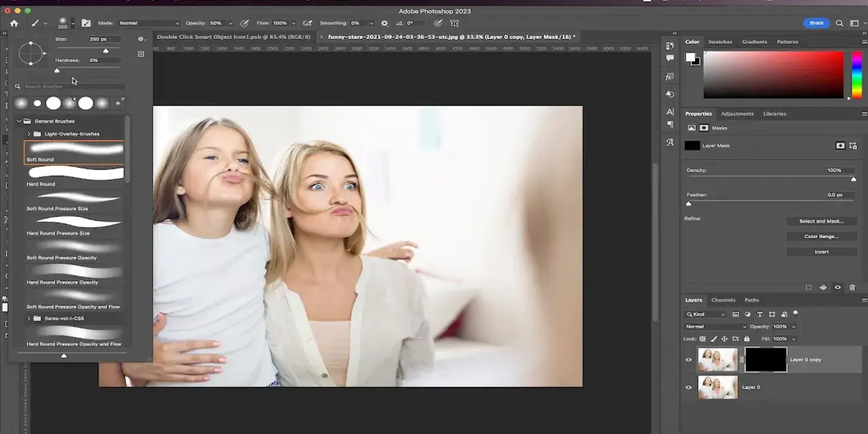Filter layers by pixel layer icon
Image resolution: width=868 pixels, height=434 pixels.
(736, 315)
